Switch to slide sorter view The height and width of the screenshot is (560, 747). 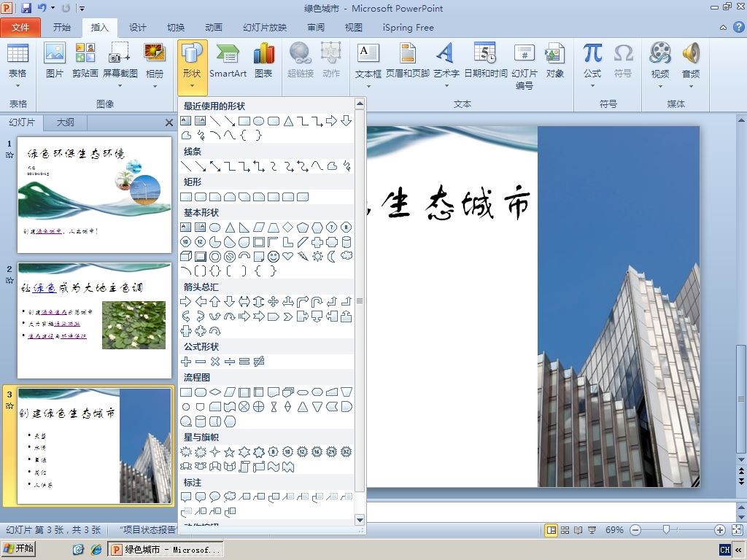[565, 530]
